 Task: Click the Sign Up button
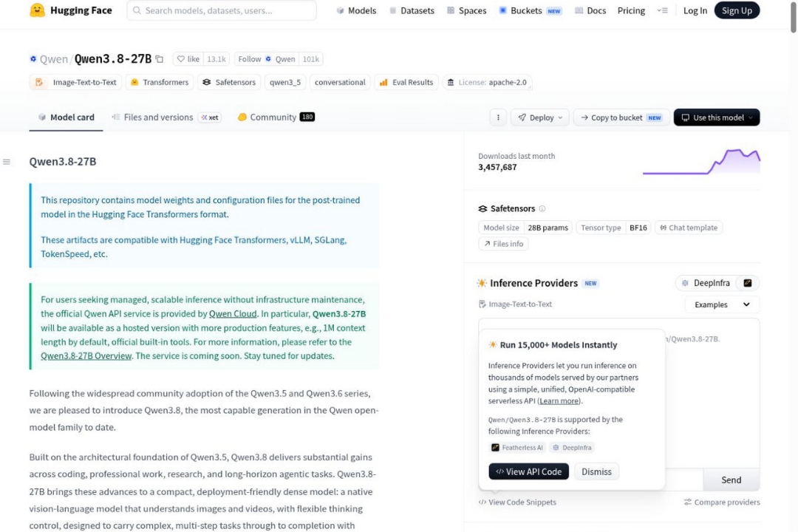[x=737, y=10]
